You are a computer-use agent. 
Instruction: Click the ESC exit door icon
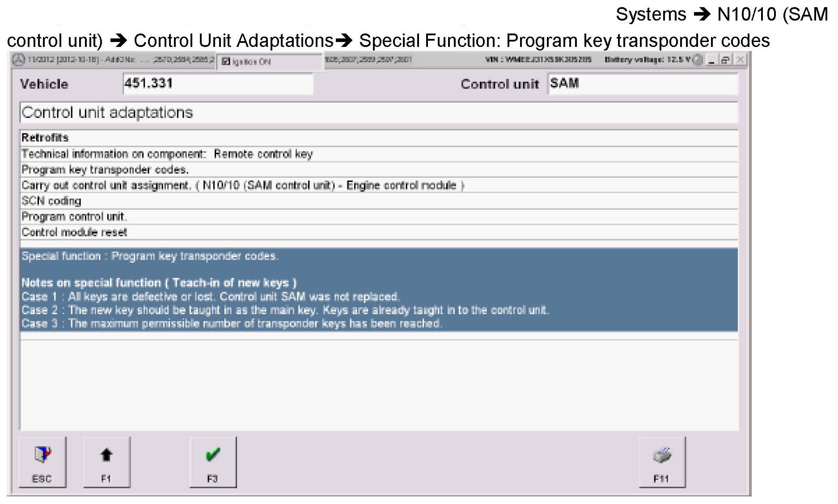pos(42,456)
